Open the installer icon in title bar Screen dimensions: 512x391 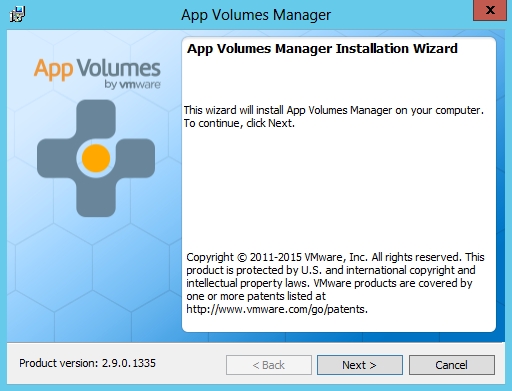tap(17, 14)
